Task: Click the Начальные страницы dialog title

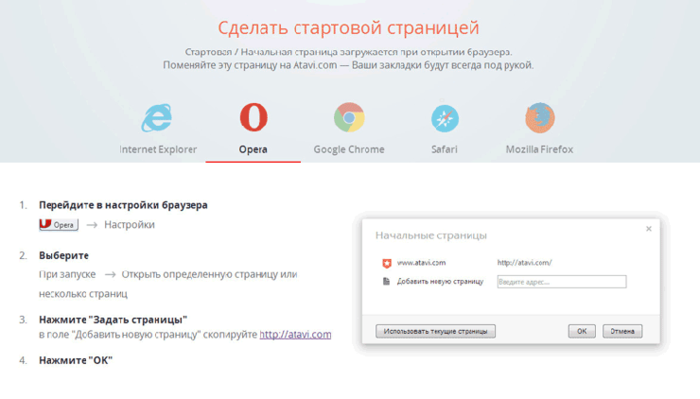Action: tap(431, 235)
